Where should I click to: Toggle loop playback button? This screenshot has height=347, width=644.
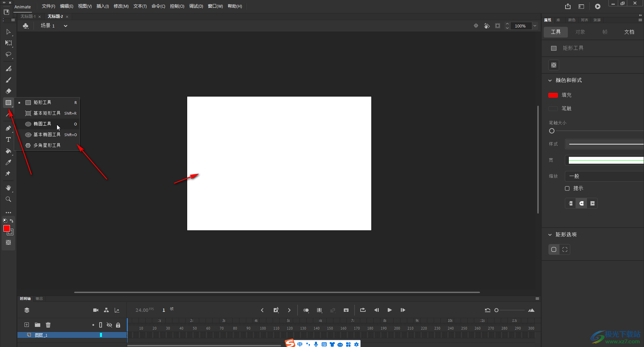coord(363,310)
